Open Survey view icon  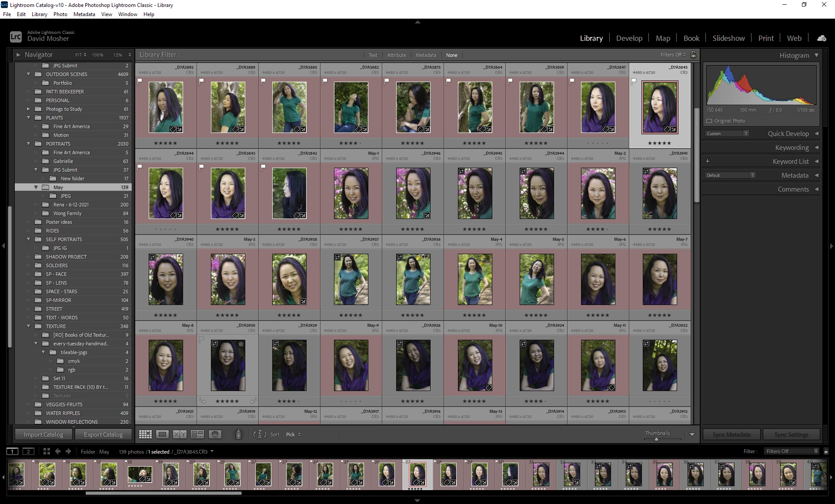tap(197, 434)
